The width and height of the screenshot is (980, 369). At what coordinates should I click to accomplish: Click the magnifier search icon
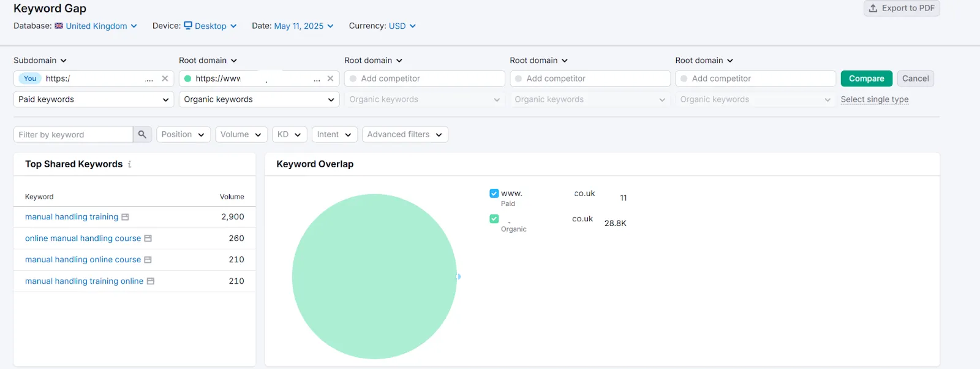[142, 134]
